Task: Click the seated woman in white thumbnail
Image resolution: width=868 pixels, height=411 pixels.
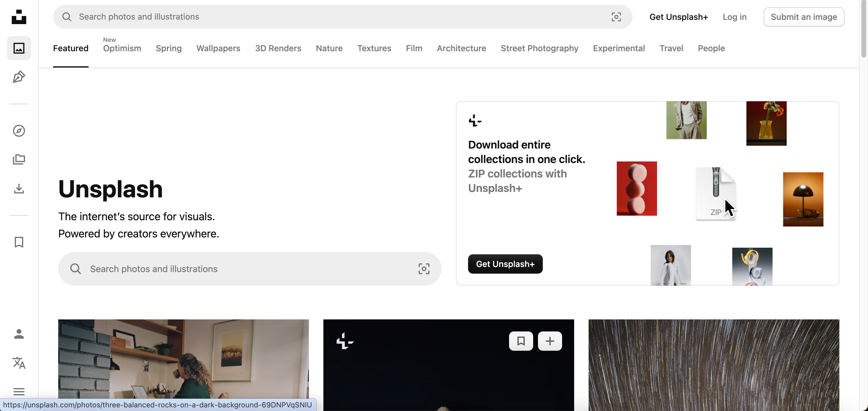Action: coord(671,265)
